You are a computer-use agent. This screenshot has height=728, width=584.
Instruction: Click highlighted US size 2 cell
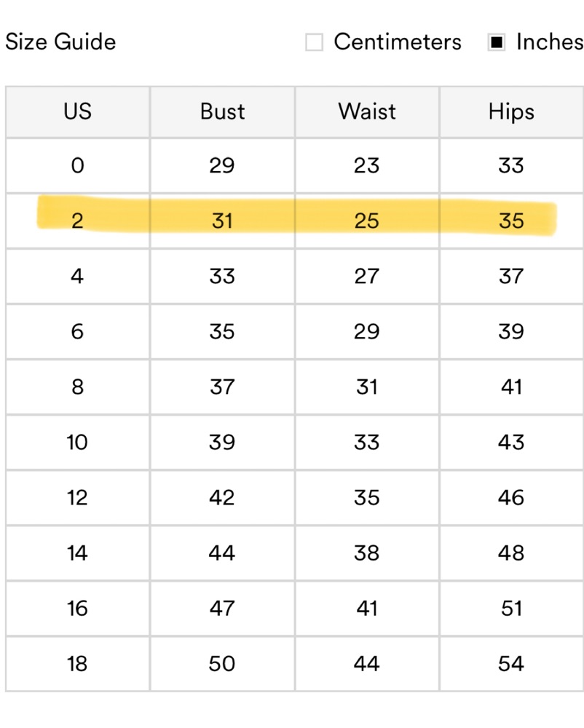coord(77,221)
